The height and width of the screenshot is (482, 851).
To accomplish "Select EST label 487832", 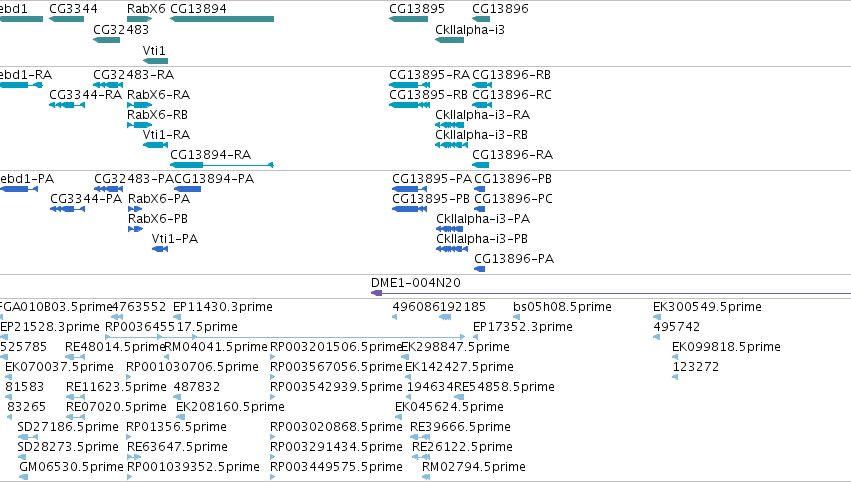I will click(x=196, y=387).
